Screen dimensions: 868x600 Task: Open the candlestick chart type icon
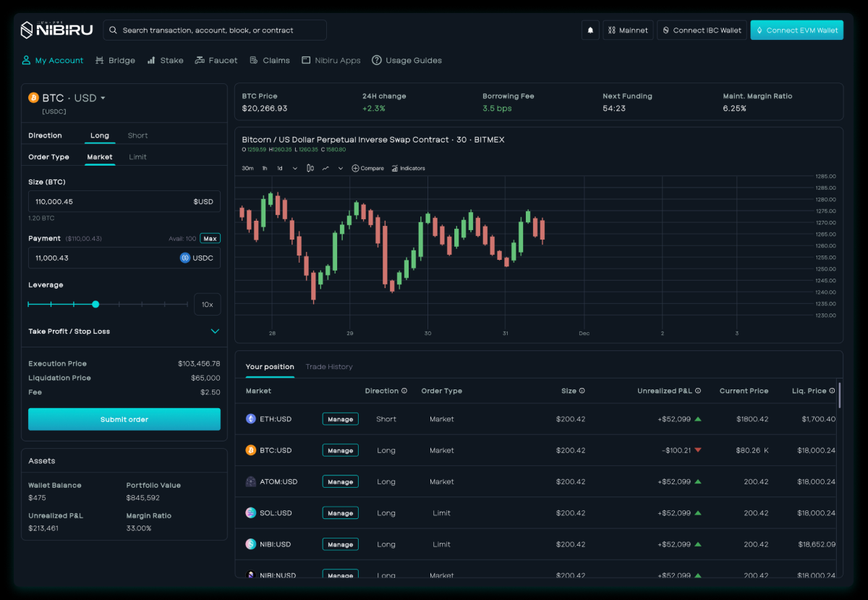click(x=310, y=168)
